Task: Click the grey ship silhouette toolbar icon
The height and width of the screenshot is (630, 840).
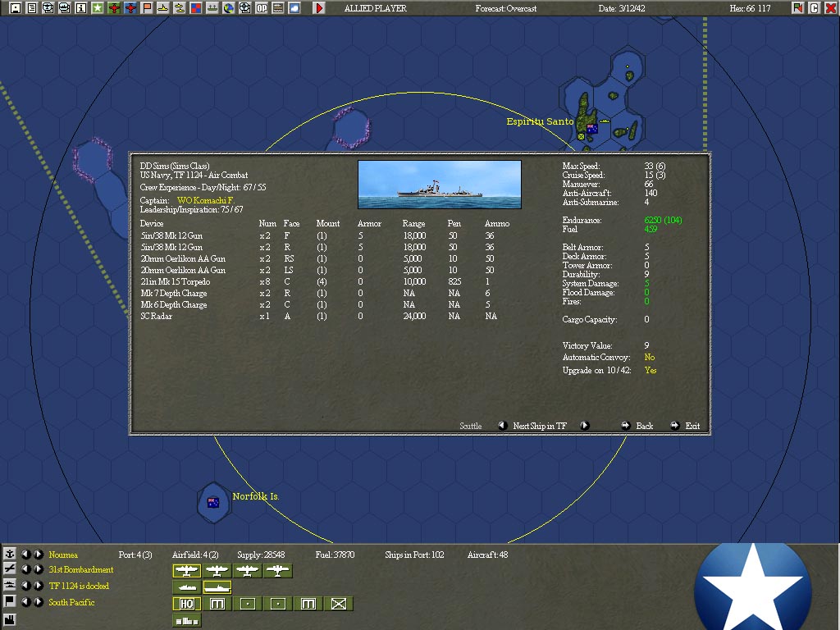Action: [212, 8]
